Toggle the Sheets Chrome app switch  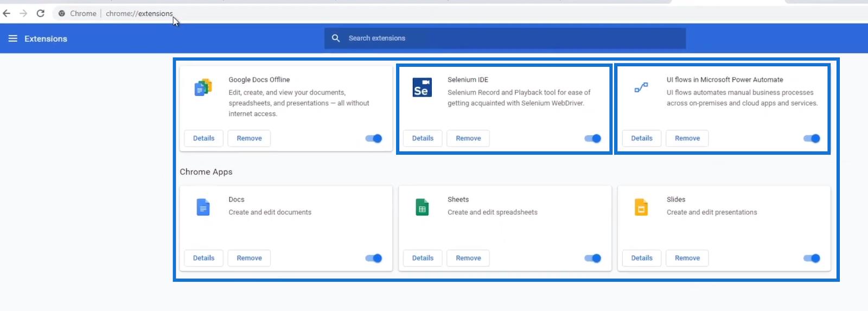point(593,258)
